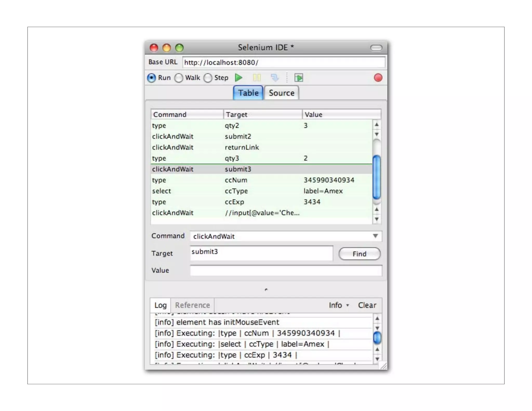Click the blue Step-over arrow icon
This screenshot has width=532, height=411.
click(x=274, y=78)
